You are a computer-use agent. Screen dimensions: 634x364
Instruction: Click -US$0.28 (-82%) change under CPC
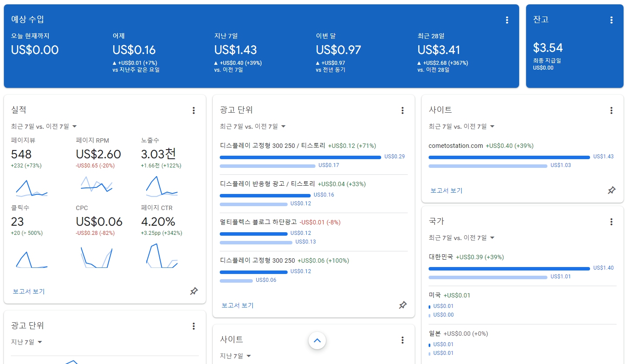[x=95, y=233]
